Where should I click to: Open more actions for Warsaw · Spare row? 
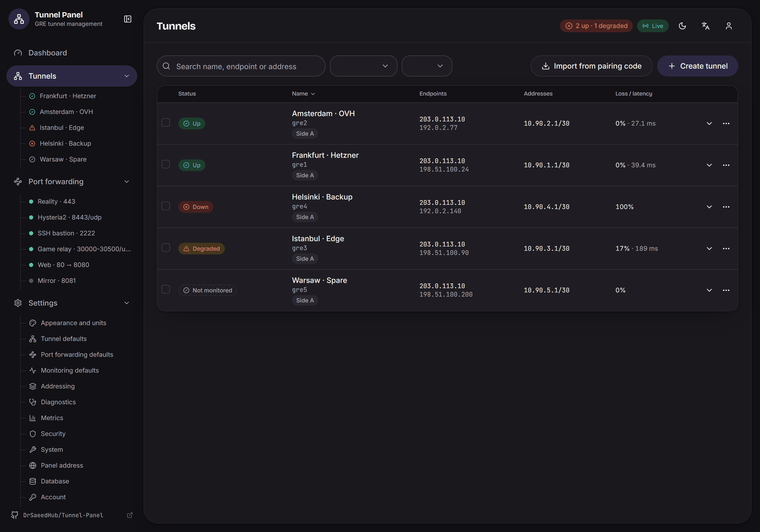tap(726, 290)
